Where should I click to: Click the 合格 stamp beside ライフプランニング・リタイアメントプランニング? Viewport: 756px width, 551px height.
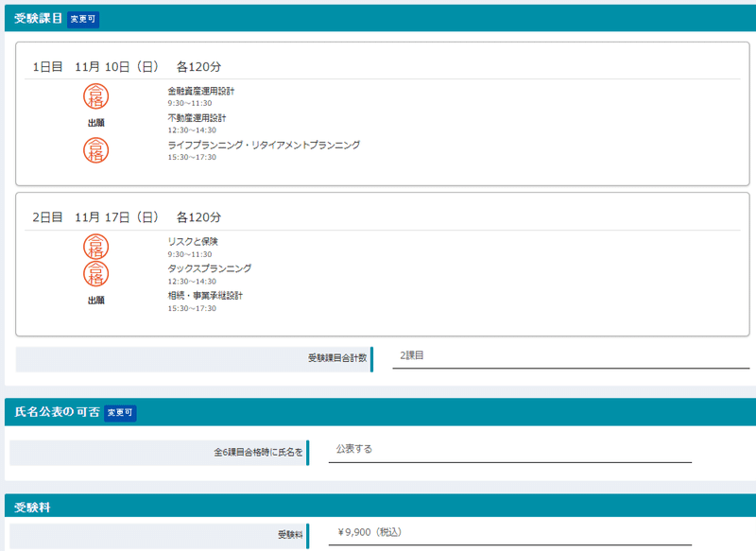point(96,149)
